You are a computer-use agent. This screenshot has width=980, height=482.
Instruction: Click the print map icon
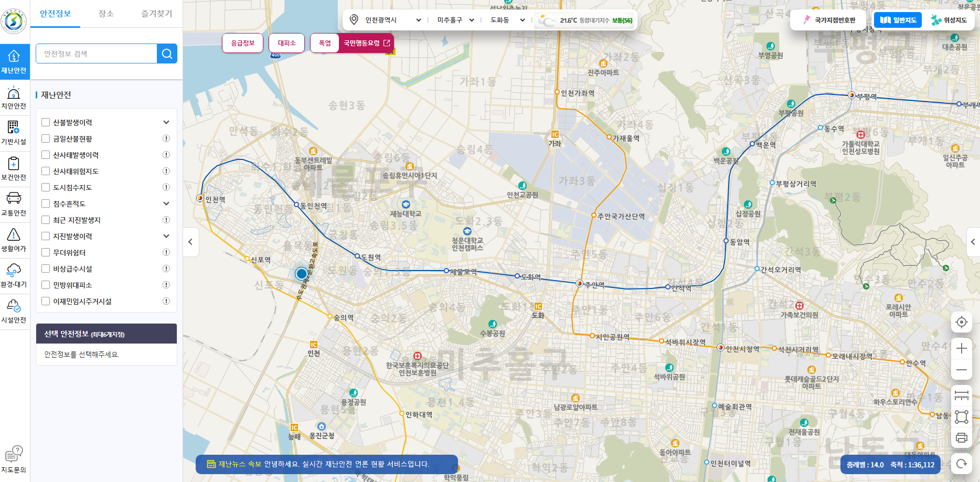962,438
